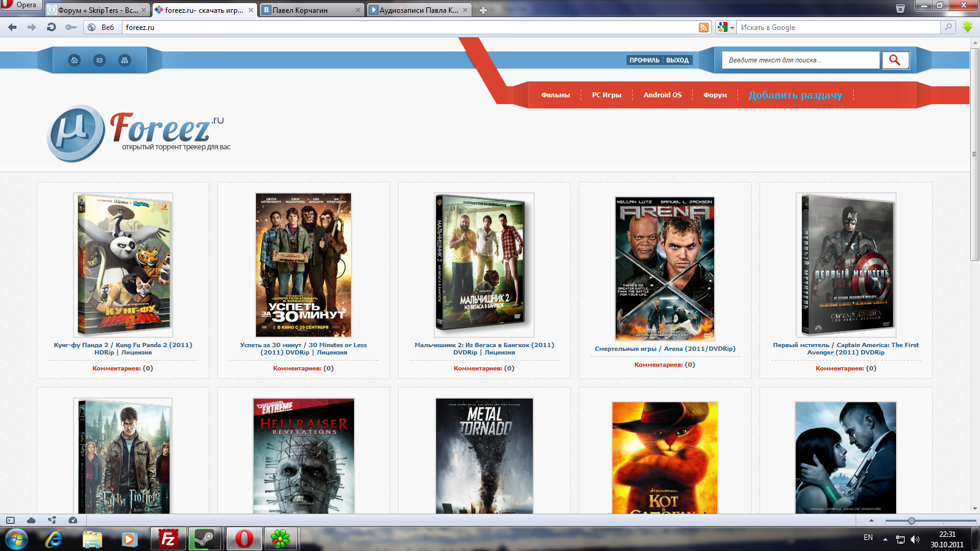Close the Павел Корчагин tab
Viewport: 980px width, 551px height.
point(358,10)
